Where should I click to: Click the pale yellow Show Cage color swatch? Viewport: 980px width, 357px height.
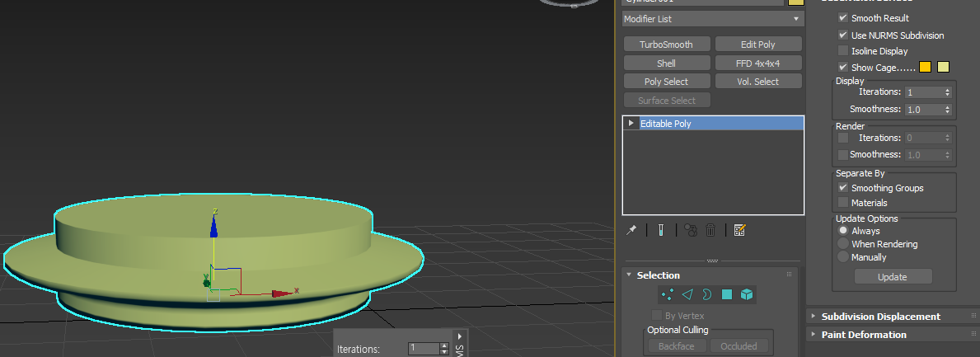pos(943,68)
